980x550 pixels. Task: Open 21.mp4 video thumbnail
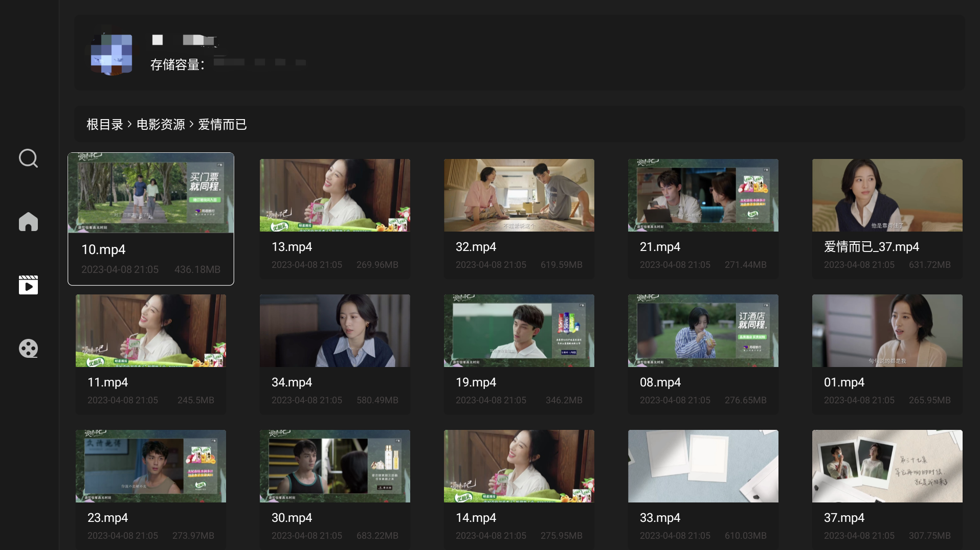click(703, 195)
